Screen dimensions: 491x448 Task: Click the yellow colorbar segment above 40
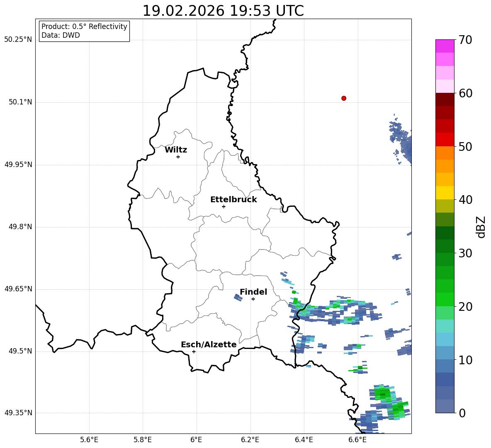click(445, 193)
